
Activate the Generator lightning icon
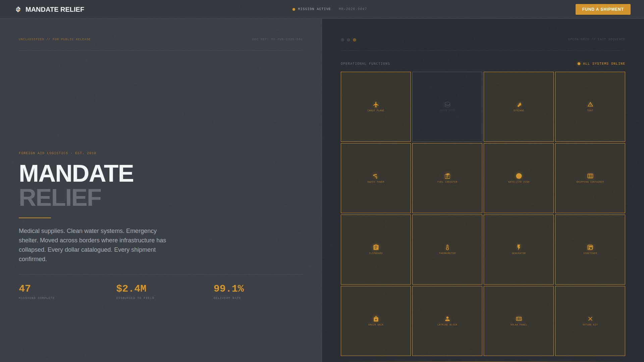(x=519, y=247)
